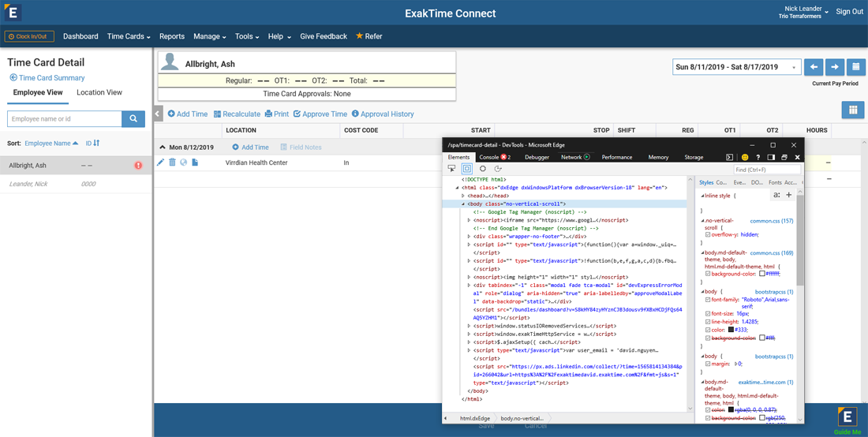Open the Help dropdown menu
Viewport: 868px width, 437px height.
pyautogui.click(x=279, y=36)
